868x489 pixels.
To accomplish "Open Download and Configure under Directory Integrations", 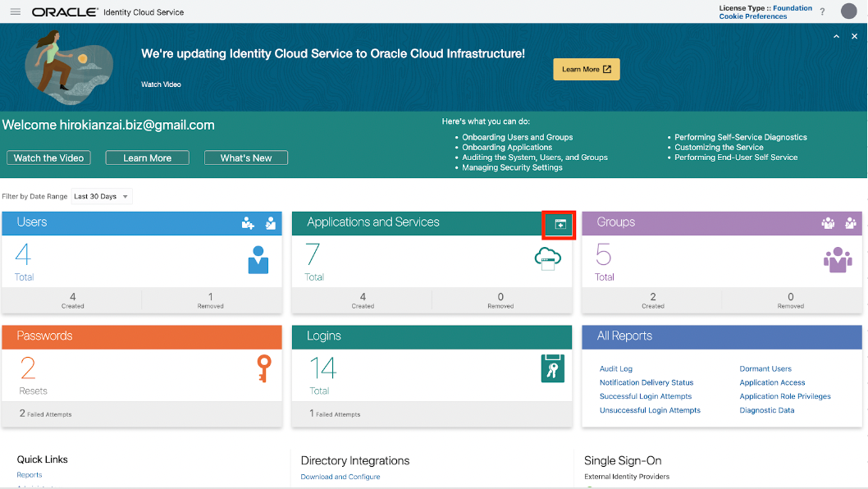I will click(x=340, y=477).
